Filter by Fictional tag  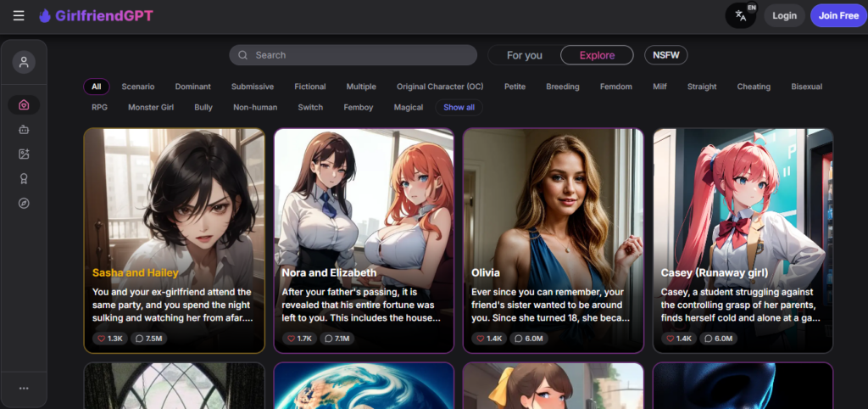310,87
